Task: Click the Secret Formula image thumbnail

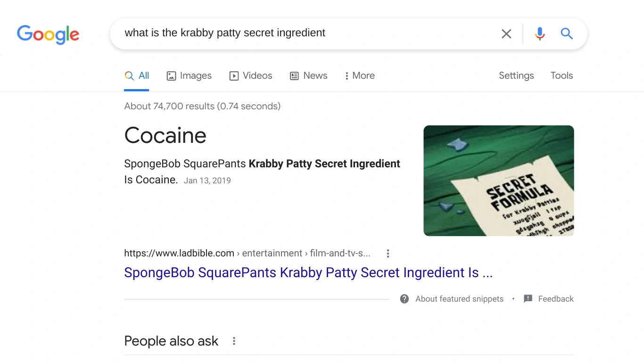Action: coord(498,181)
